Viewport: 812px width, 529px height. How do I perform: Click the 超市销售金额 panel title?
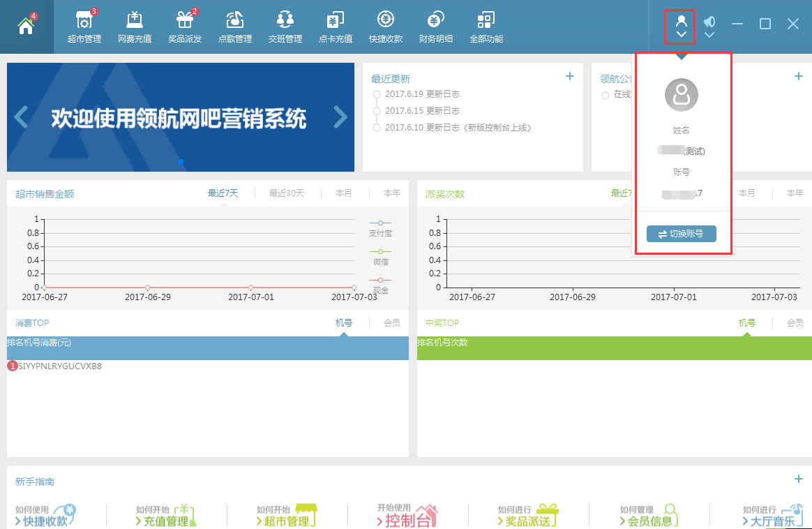[x=45, y=194]
